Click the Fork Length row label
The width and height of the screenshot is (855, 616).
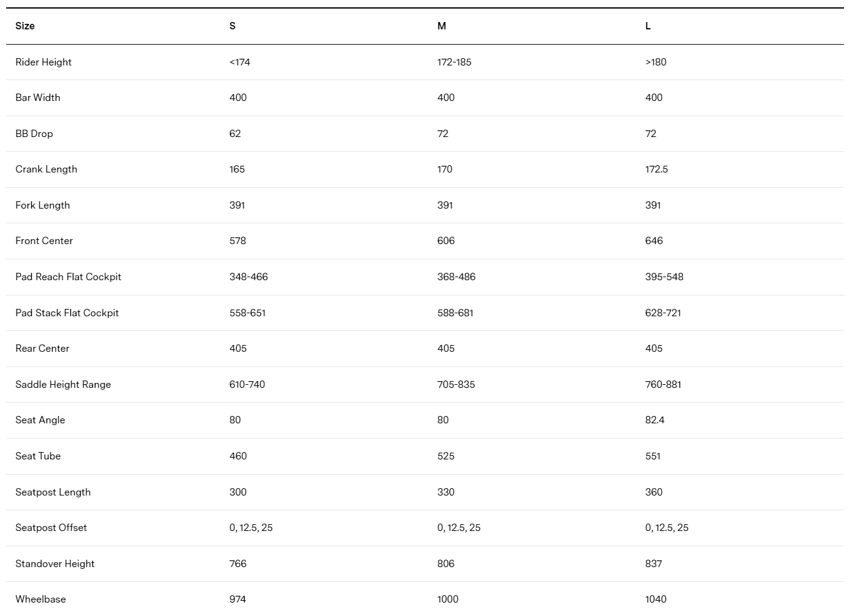click(x=43, y=205)
